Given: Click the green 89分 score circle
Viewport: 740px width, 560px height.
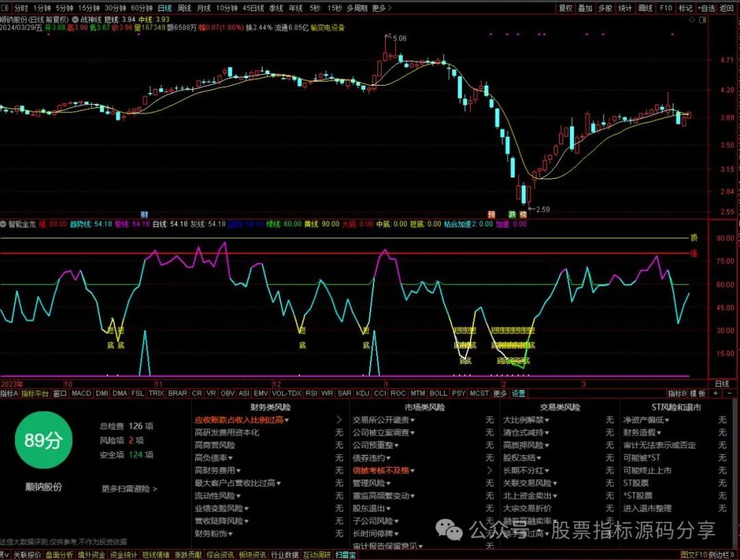Looking at the screenshot, I should pos(43,440).
